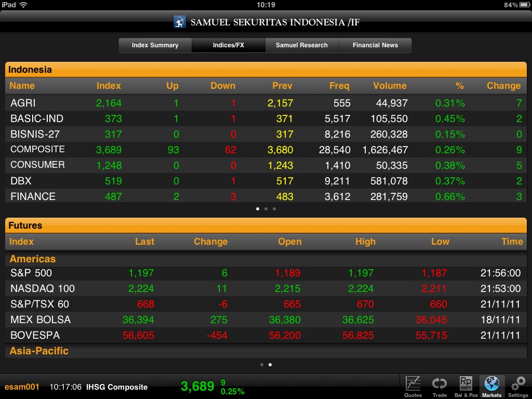Image resolution: width=532 pixels, height=399 pixels.
Task: Click the 0.25% change in bottom bar
Action: [x=232, y=392]
